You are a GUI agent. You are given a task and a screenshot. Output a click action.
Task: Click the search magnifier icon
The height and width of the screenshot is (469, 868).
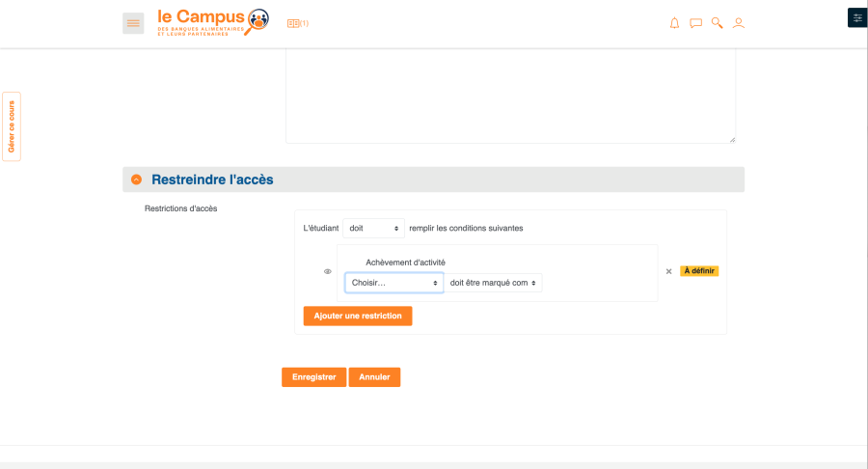pyautogui.click(x=717, y=23)
